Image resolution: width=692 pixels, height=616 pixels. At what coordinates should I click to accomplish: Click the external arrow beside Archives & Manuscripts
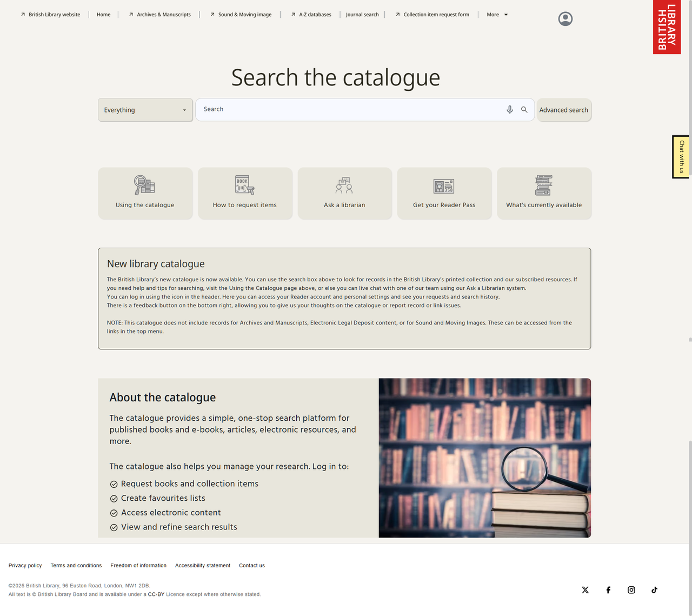click(x=131, y=15)
